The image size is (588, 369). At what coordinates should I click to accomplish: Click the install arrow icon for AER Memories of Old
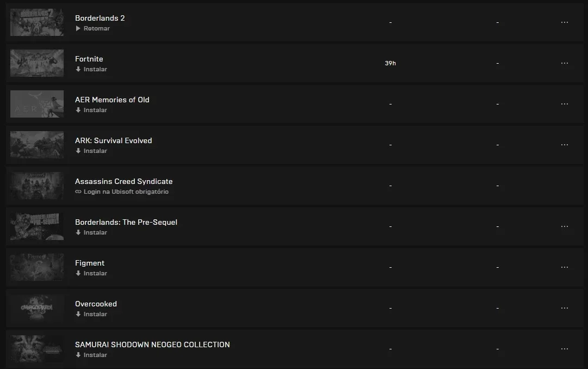[78, 110]
